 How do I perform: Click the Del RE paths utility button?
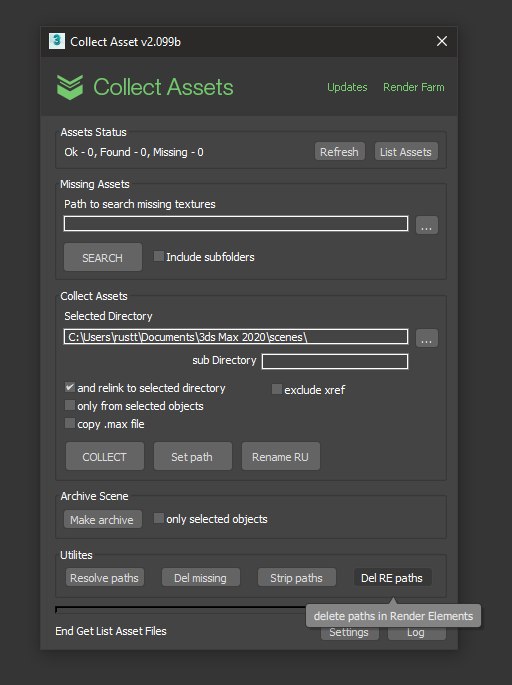point(392,578)
